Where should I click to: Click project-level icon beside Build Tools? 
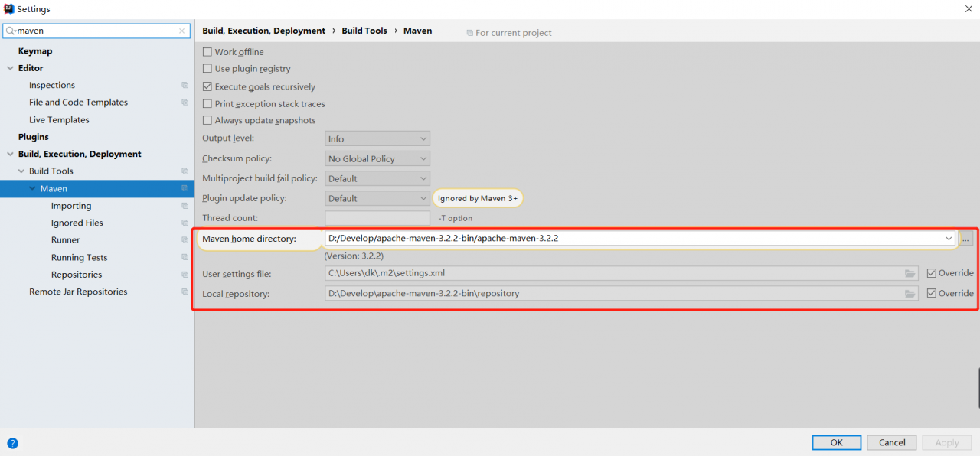(185, 171)
